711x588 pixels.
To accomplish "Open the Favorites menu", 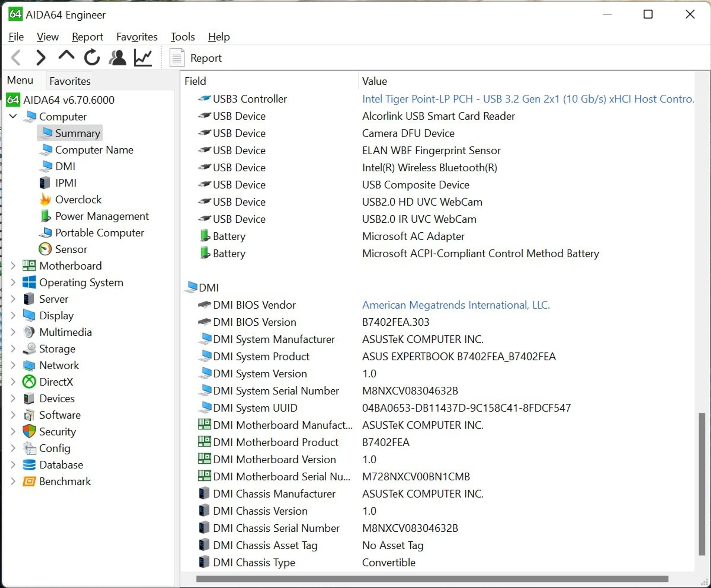I will click(137, 37).
